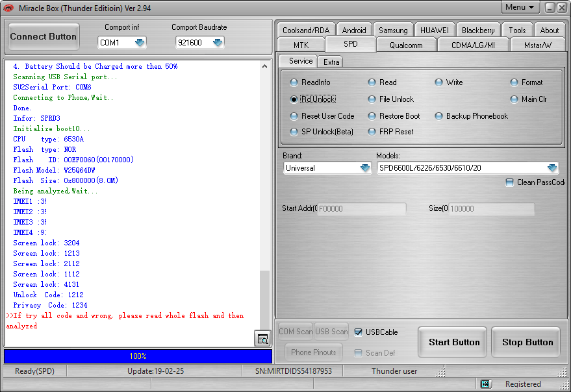Switch to the Samsung tab
The height and width of the screenshot is (392, 571).
click(x=393, y=31)
